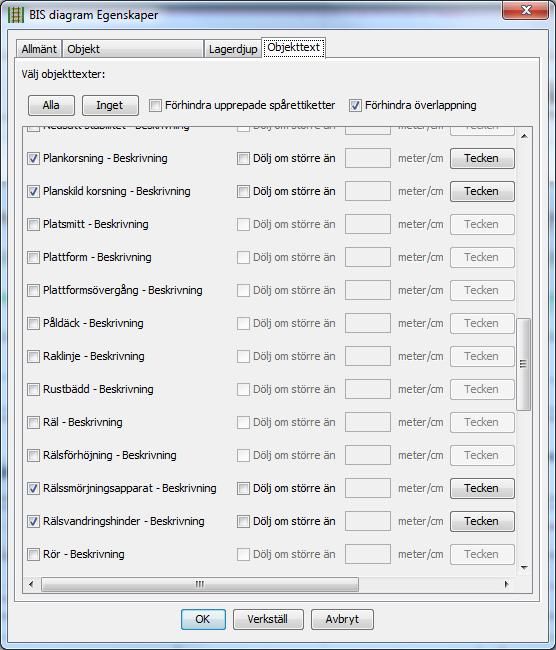
Task: Click meter/cm field for Planskild korsning row
Action: 368,192
